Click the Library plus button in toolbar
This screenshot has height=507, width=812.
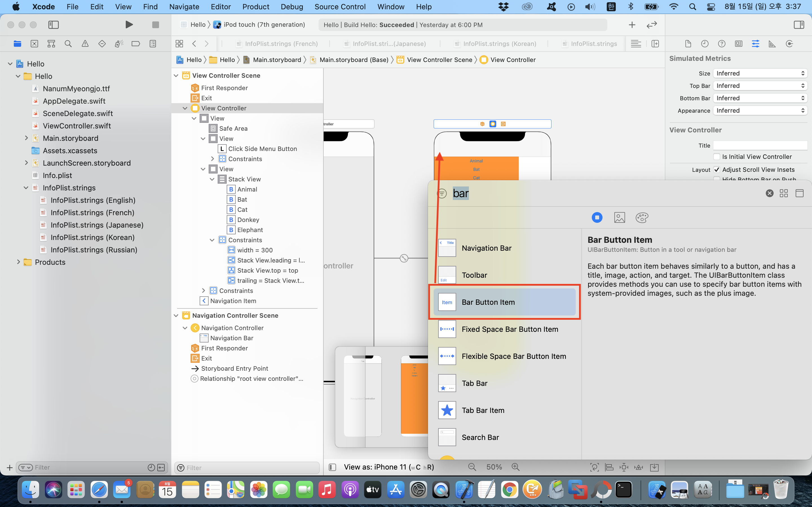(632, 25)
